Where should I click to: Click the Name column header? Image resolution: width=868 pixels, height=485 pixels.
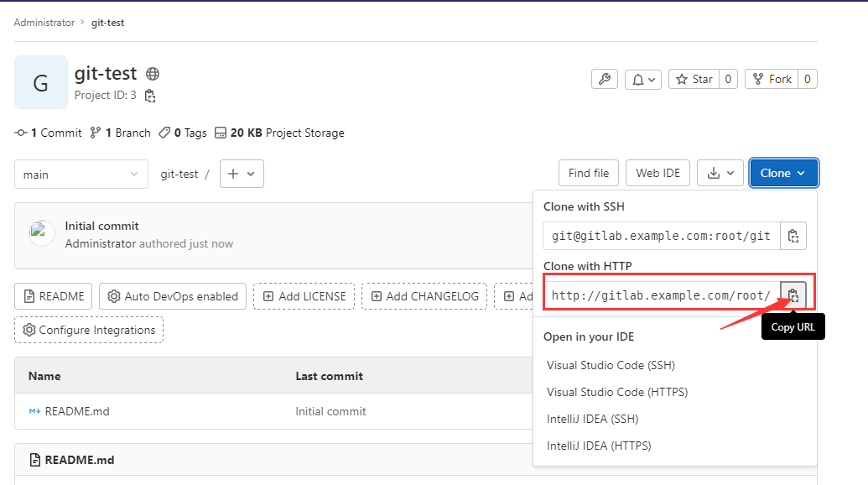[44, 376]
